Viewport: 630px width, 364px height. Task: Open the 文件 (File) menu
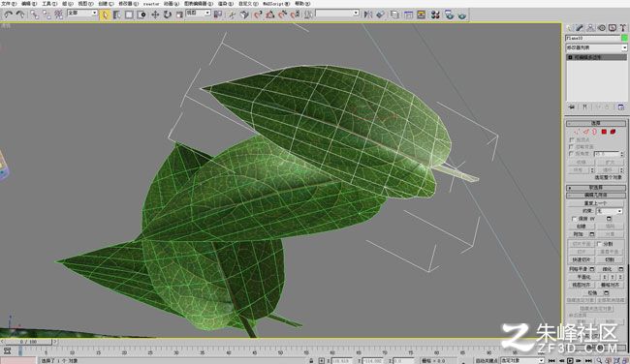9,4
